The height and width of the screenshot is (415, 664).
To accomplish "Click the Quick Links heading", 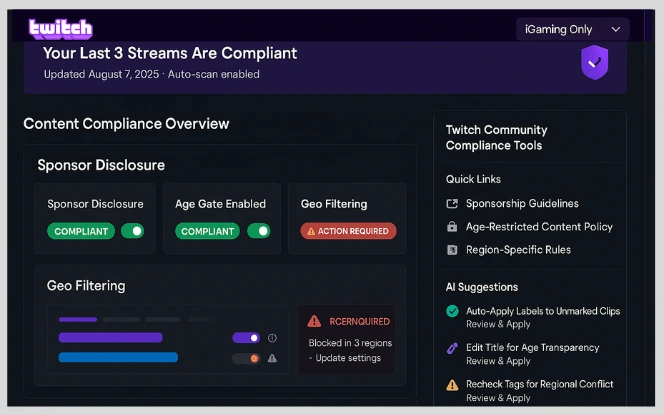I will click(x=473, y=179).
